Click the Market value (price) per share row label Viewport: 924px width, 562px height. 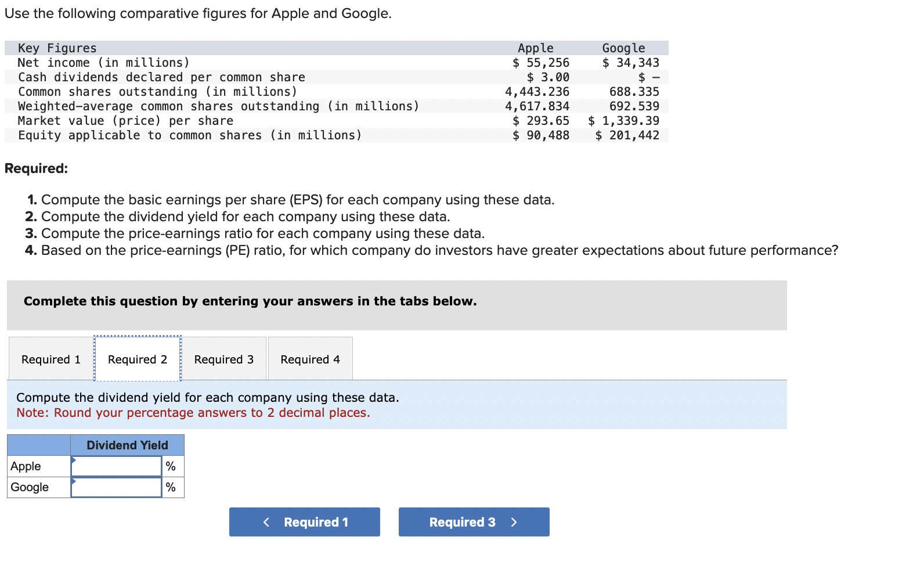tap(125, 121)
